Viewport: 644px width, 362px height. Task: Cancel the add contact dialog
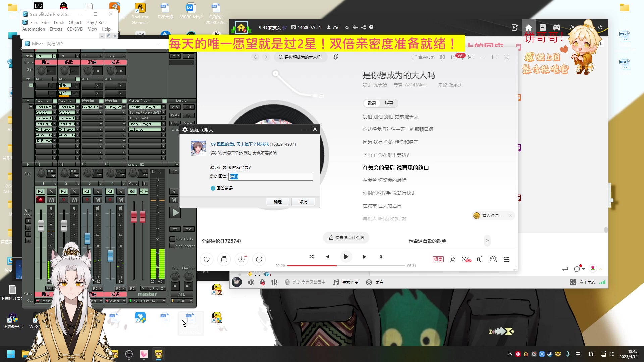tap(303, 202)
